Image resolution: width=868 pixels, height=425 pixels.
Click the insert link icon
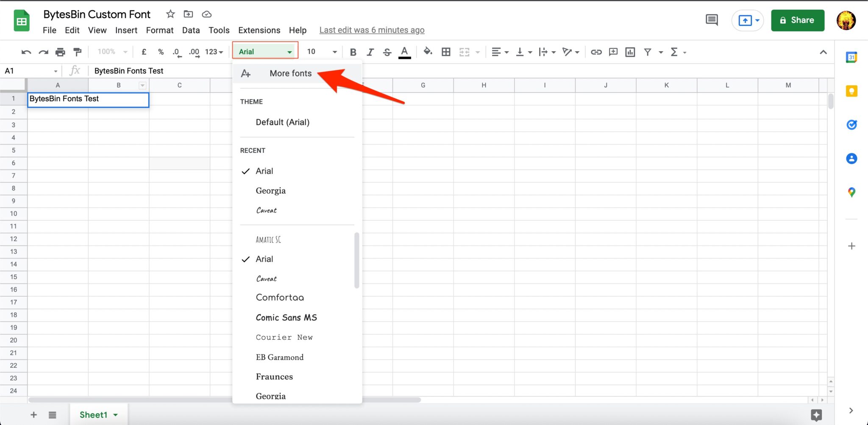[596, 52]
